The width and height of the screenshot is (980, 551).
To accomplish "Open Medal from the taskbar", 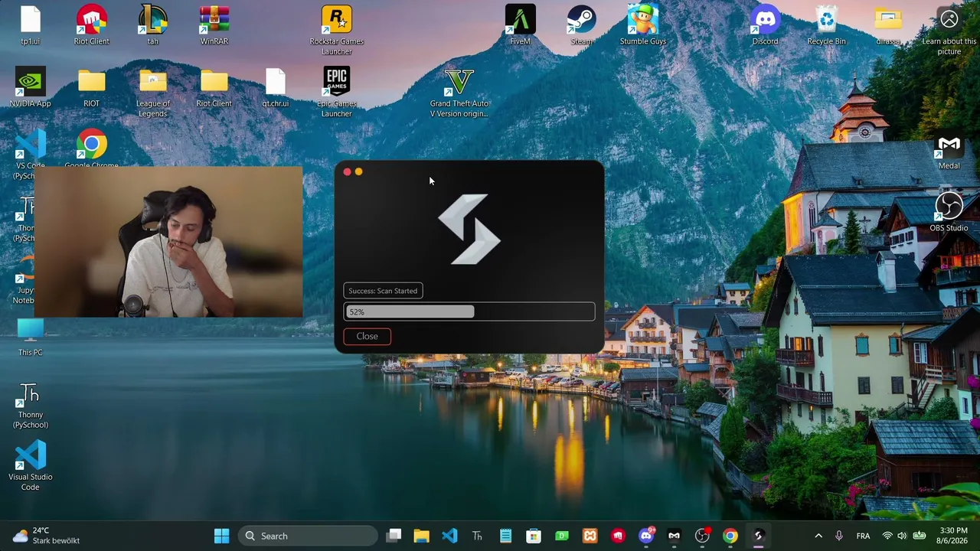I will pyautogui.click(x=674, y=536).
